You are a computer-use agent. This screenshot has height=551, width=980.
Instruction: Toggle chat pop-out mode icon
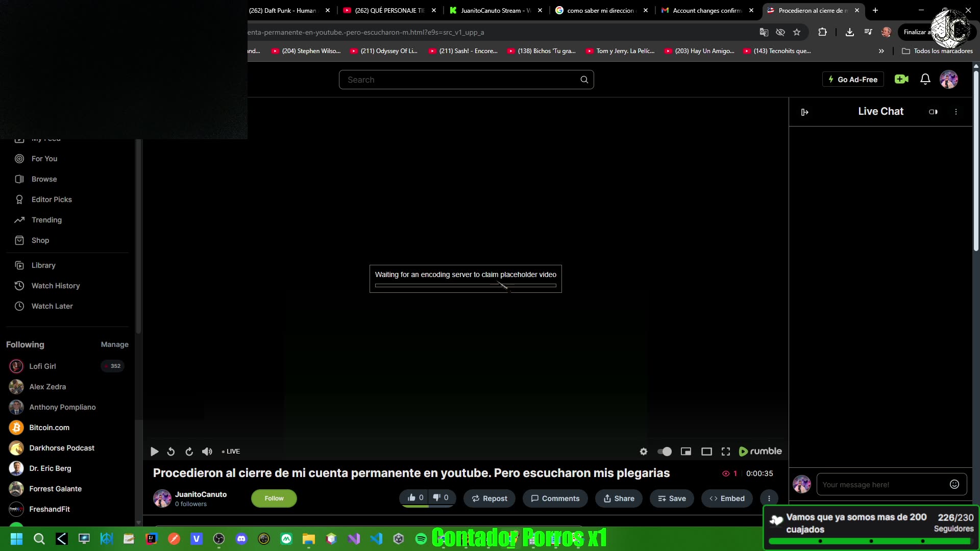pos(933,112)
